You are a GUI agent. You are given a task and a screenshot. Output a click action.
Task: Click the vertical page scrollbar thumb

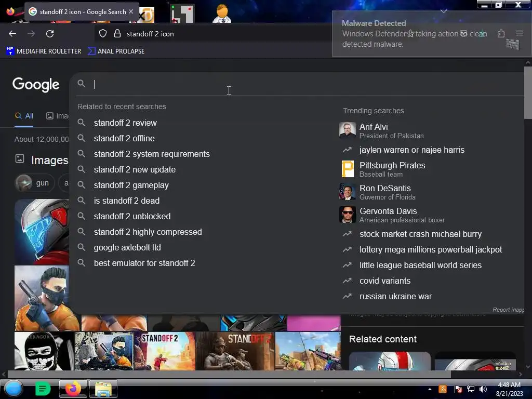point(528,92)
